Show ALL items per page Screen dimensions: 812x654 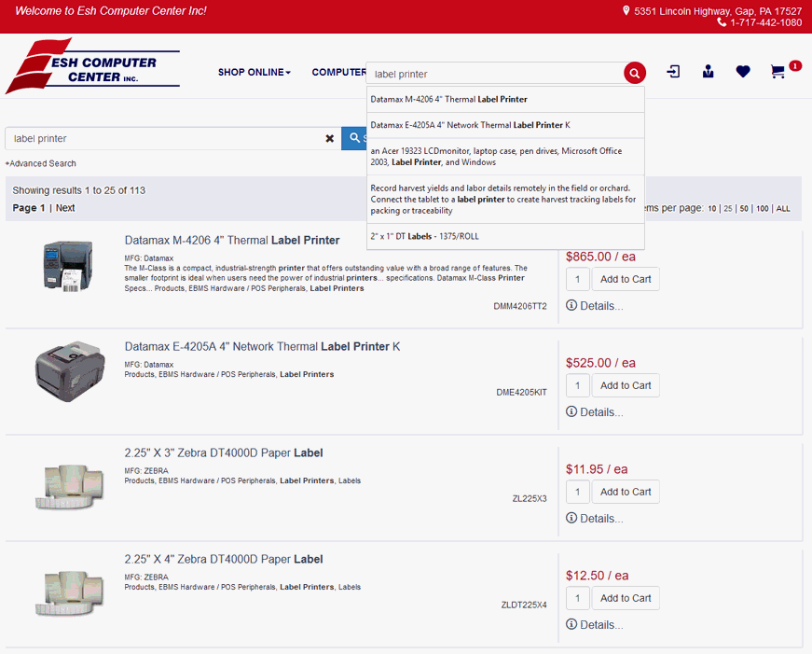pyautogui.click(x=782, y=209)
